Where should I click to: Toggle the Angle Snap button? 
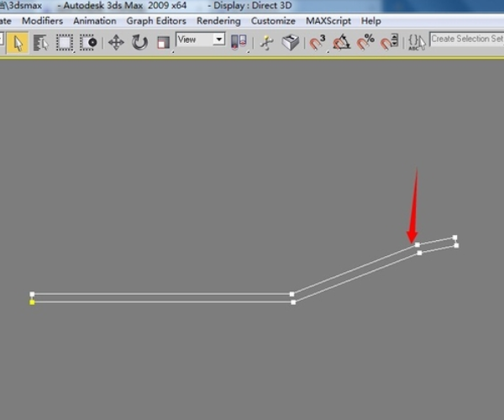click(x=341, y=43)
